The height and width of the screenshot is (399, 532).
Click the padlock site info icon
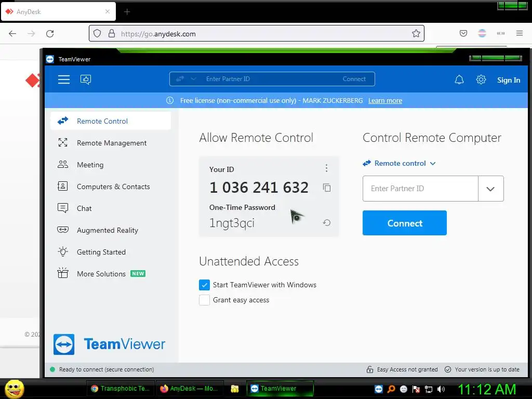111,33
